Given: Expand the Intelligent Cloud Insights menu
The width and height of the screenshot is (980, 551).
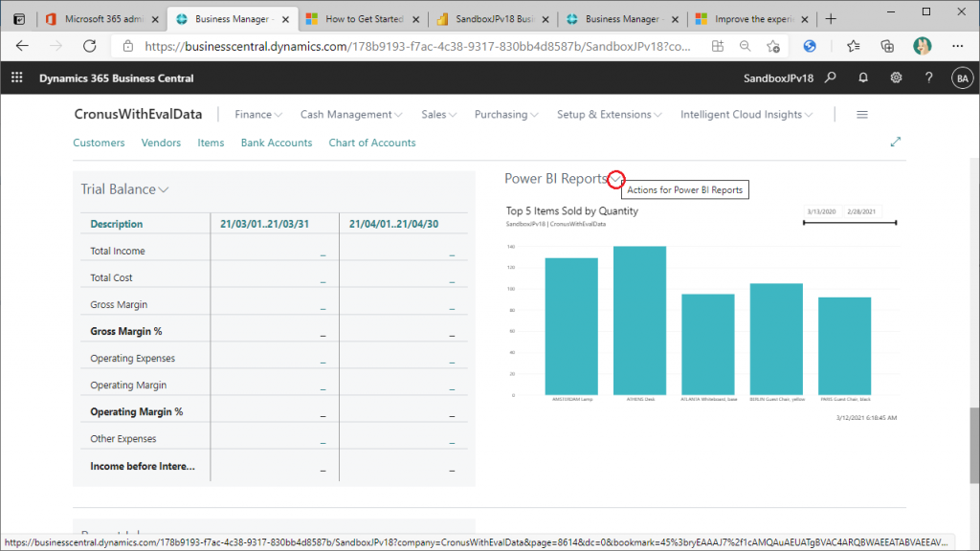Looking at the screenshot, I should [746, 115].
